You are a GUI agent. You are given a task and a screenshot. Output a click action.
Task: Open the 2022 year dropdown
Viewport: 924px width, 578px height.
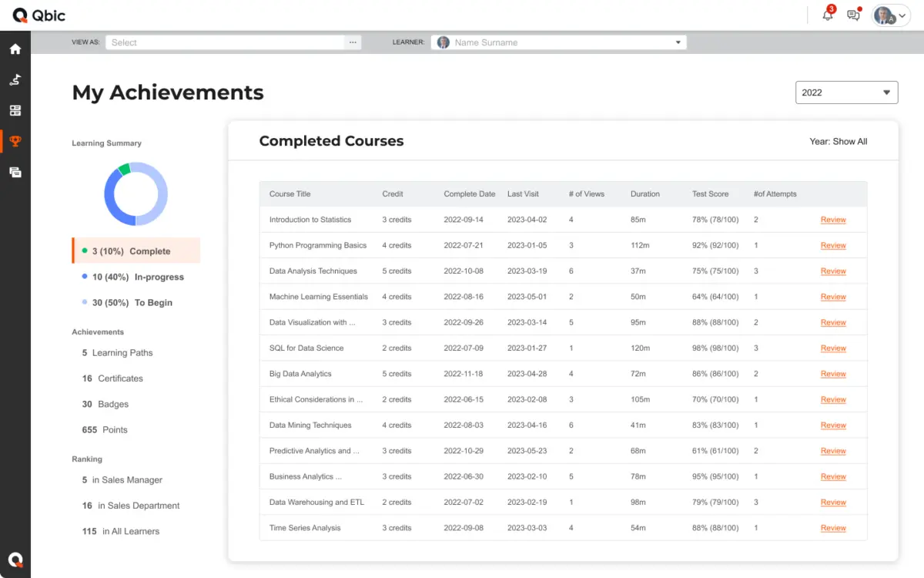[846, 92]
